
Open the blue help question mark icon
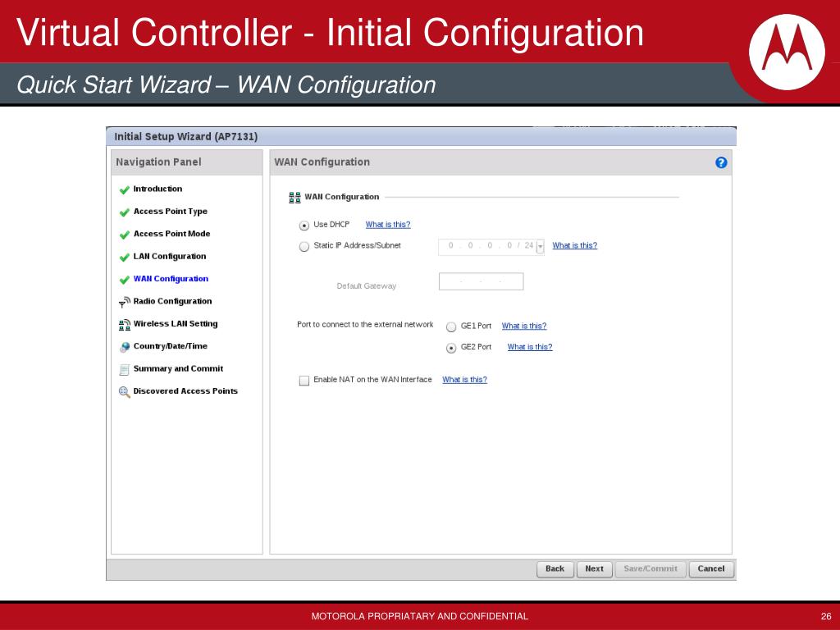point(721,162)
